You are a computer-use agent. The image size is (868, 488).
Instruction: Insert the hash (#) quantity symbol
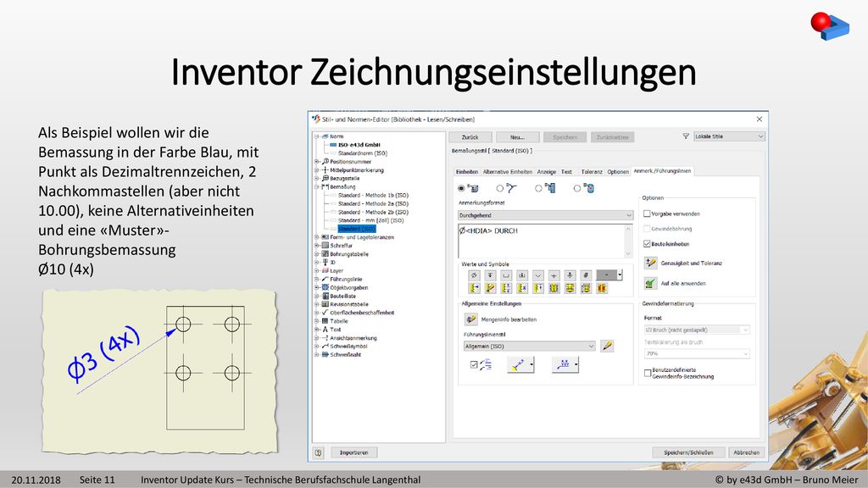pos(587,275)
